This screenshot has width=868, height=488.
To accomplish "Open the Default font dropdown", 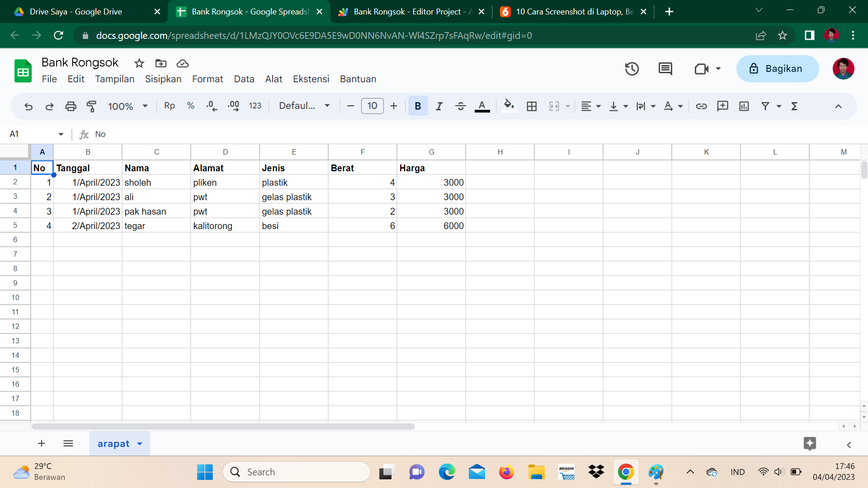I will pyautogui.click(x=304, y=106).
